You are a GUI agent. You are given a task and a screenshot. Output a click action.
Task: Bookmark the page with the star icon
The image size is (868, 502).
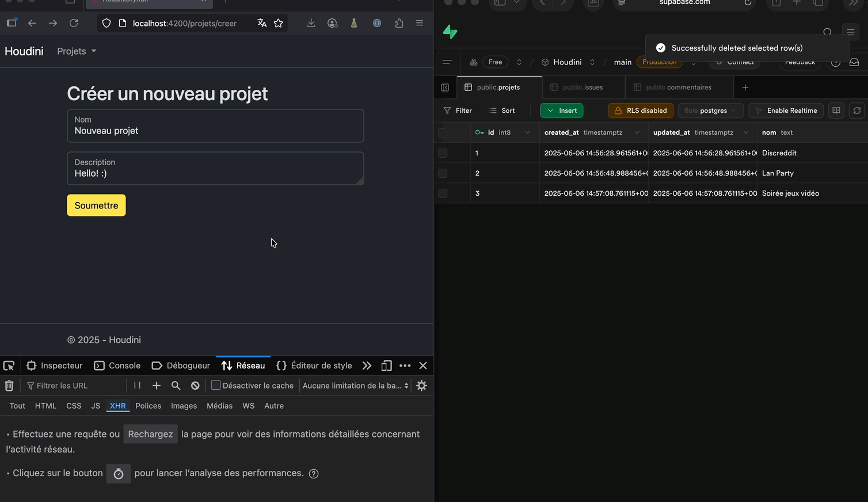coord(279,23)
